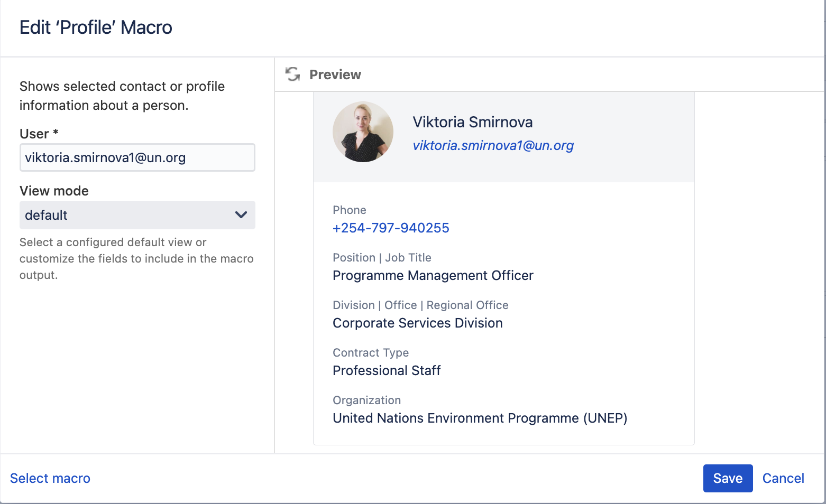The height and width of the screenshot is (504, 826).
Task: Refresh the macro preview icon
Action: [292, 74]
